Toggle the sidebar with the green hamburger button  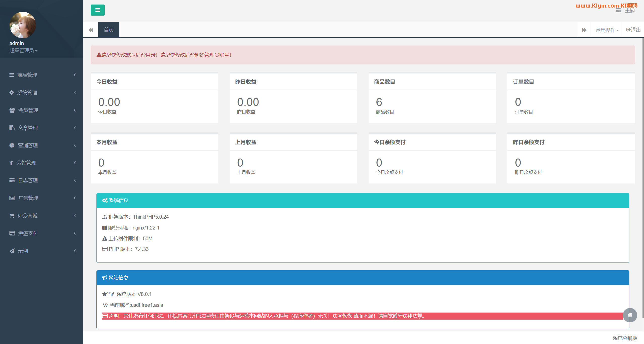point(97,10)
